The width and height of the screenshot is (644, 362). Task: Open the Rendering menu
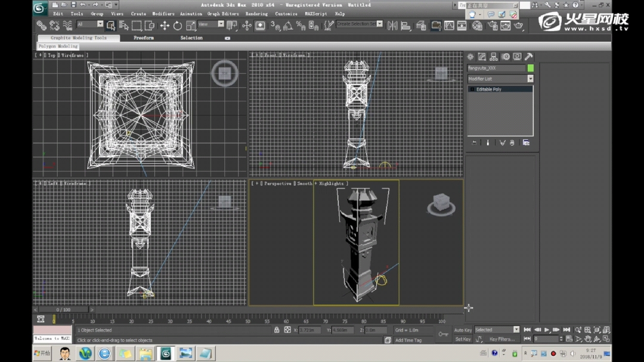(256, 14)
